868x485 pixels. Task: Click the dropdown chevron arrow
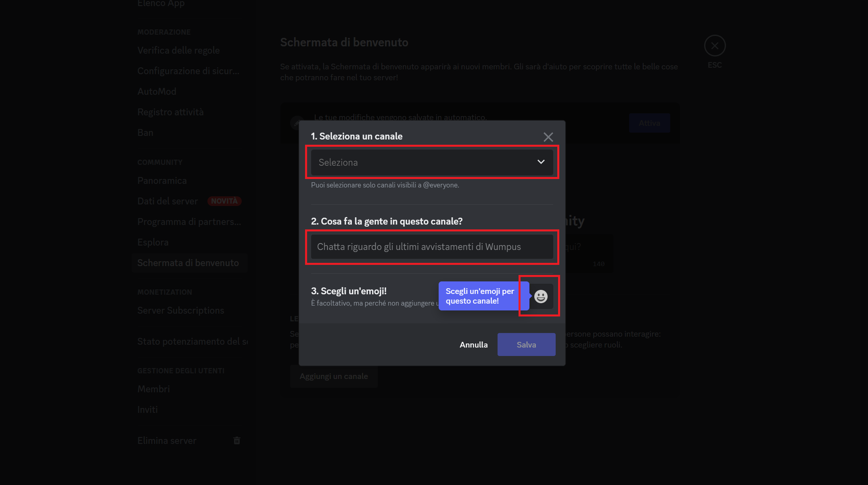click(541, 162)
